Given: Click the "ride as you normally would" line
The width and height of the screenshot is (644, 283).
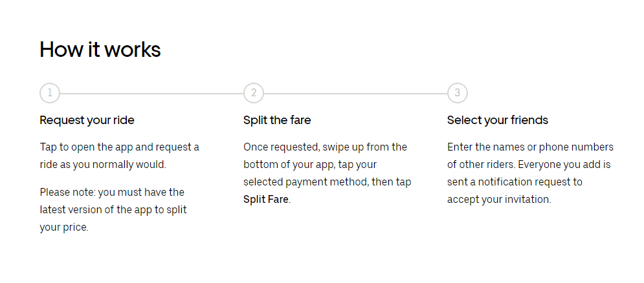Looking at the screenshot, I should coord(103,165).
